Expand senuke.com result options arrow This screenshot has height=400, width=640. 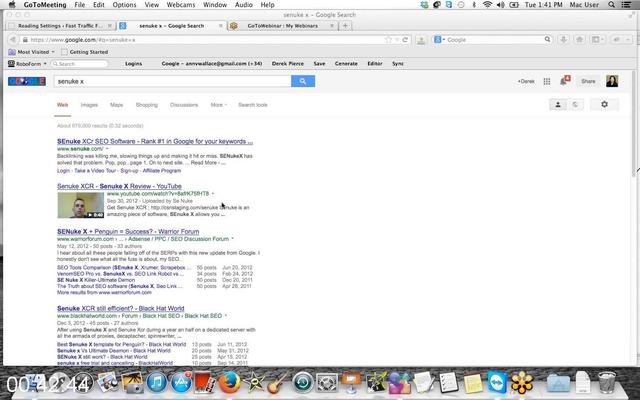click(107, 149)
